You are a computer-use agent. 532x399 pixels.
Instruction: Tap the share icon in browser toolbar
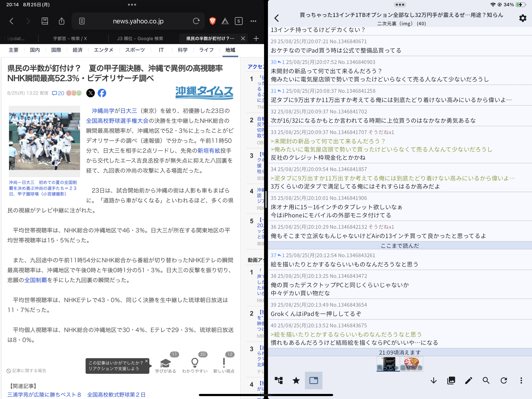coord(62,21)
